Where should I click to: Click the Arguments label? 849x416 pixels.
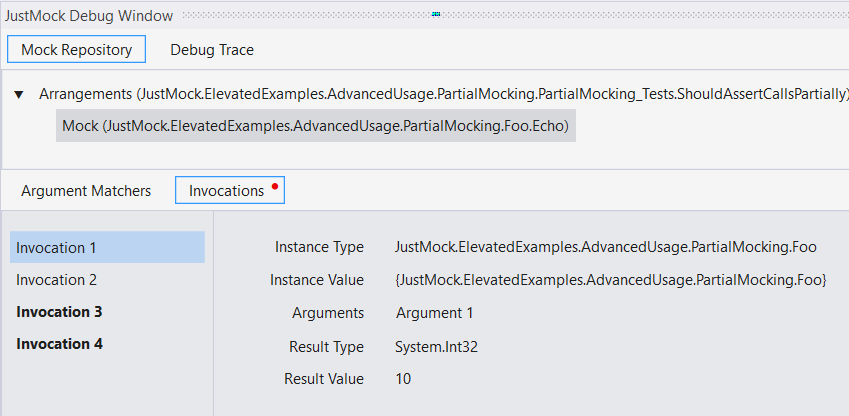coord(328,313)
